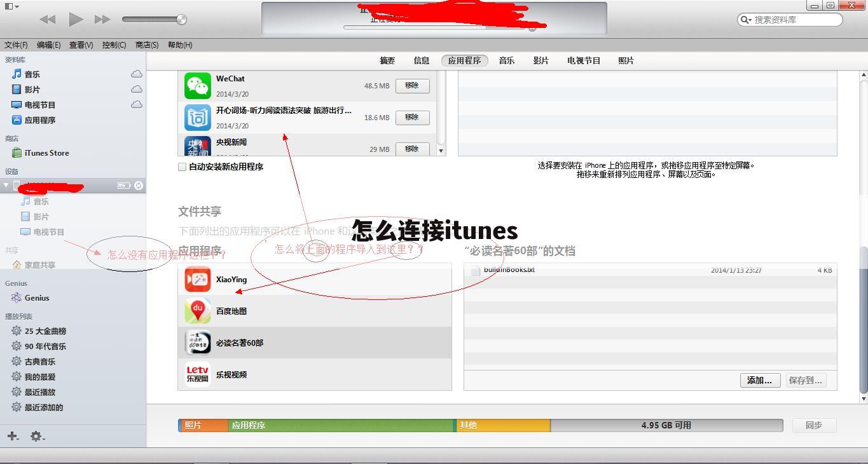
Task: Click the 开心词场 app icon
Action: click(198, 118)
